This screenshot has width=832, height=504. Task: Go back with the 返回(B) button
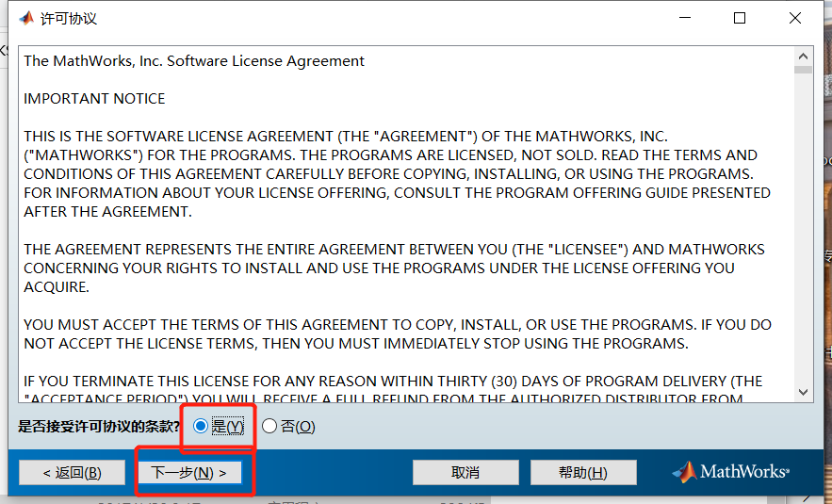tap(73, 472)
